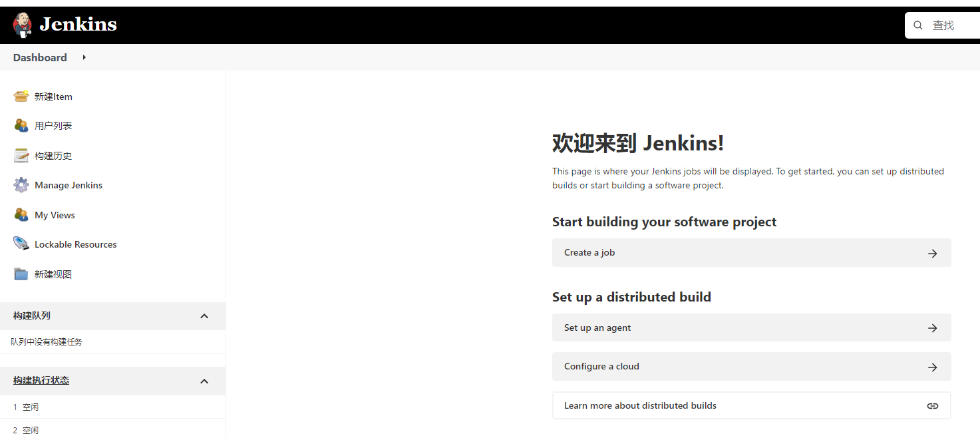
Task: Collapse the 构建执行状态 panel chevron
Action: (x=204, y=381)
